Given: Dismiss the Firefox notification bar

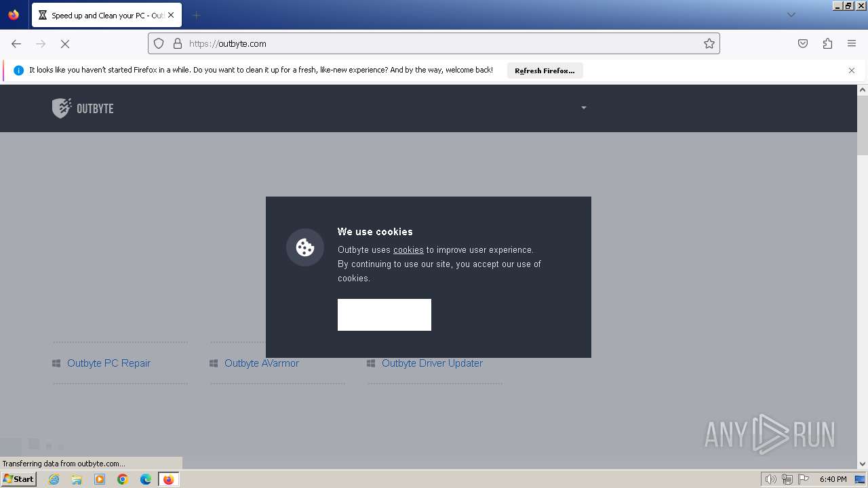Looking at the screenshot, I should [852, 70].
